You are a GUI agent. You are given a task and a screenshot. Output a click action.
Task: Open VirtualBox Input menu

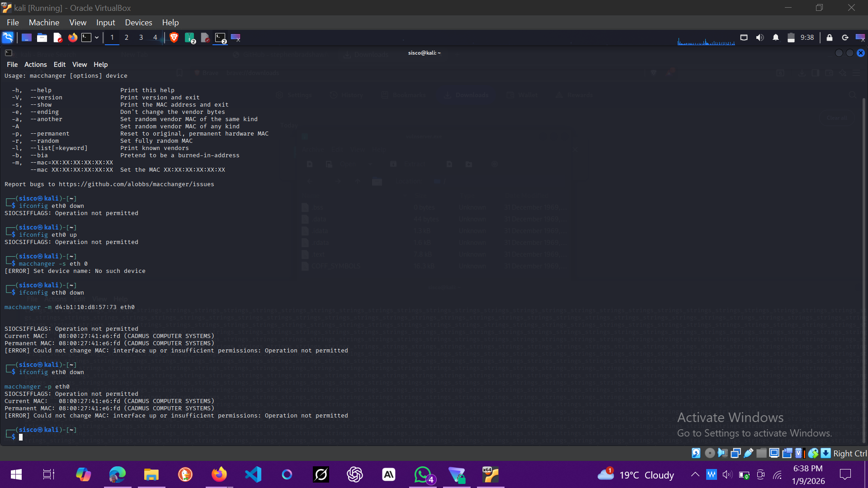click(105, 23)
